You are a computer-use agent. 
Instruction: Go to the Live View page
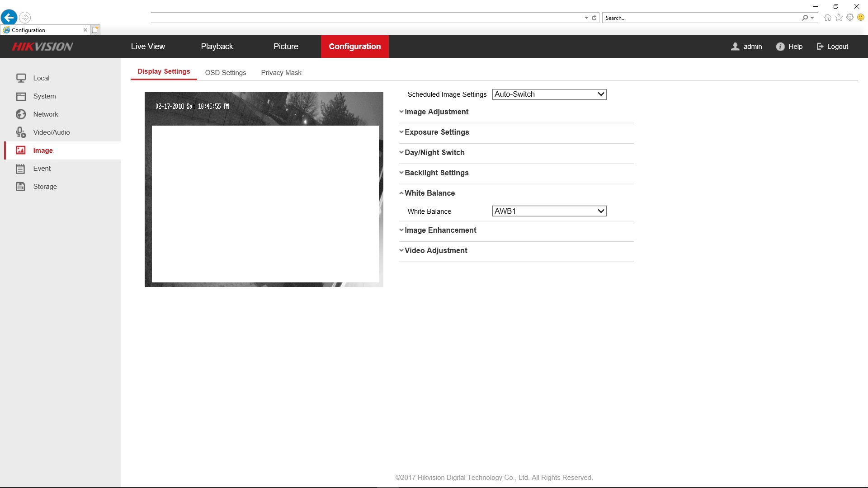pyautogui.click(x=148, y=47)
